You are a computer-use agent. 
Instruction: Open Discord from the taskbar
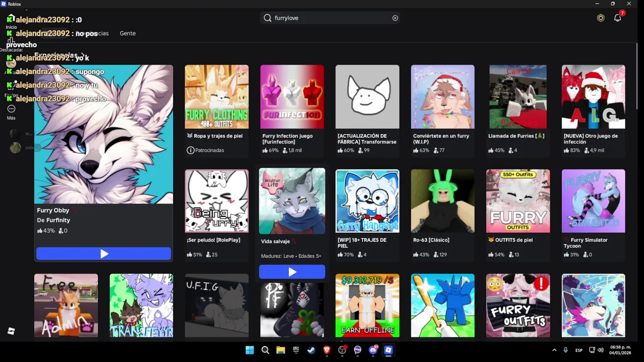coord(373,350)
